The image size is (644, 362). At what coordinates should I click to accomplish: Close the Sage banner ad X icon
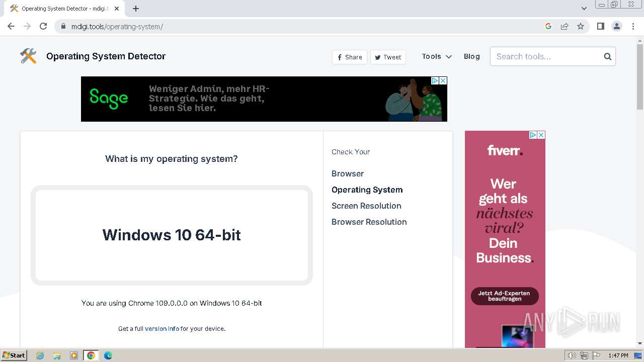coord(443,80)
